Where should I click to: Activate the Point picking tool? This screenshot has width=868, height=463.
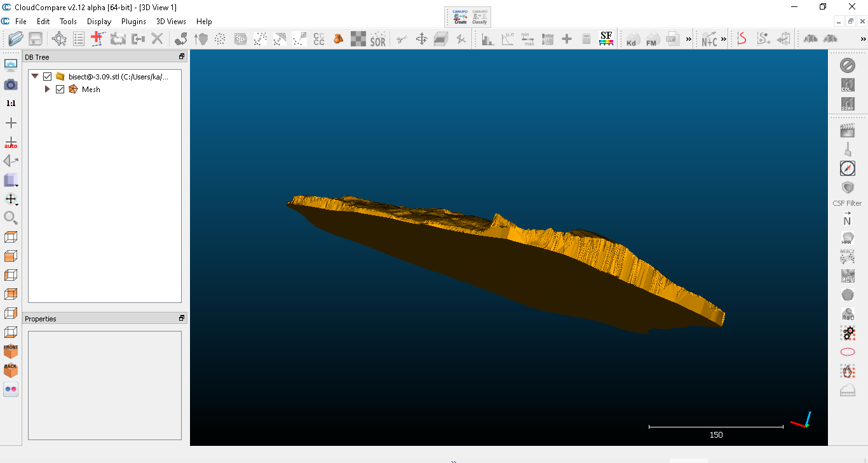coord(59,39)
